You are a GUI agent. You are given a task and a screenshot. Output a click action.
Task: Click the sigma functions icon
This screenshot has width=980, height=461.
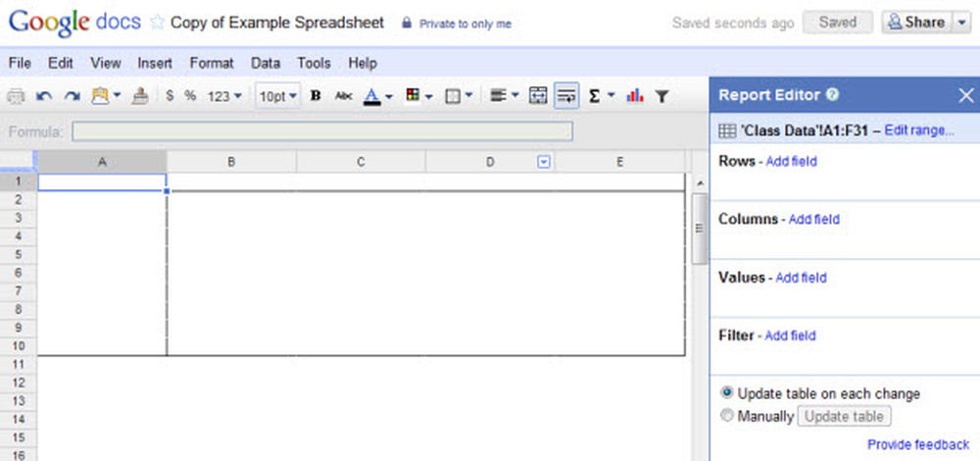pos(595,96)
